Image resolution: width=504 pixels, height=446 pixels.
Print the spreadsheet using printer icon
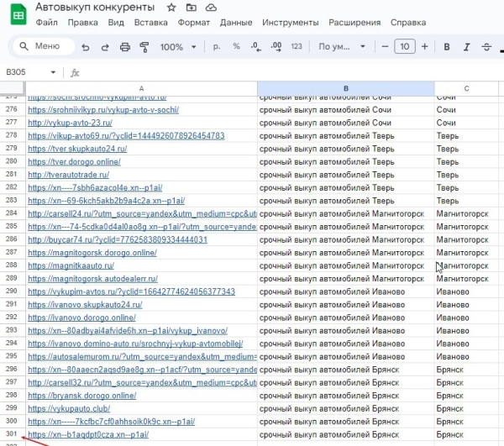click(124, 47)
